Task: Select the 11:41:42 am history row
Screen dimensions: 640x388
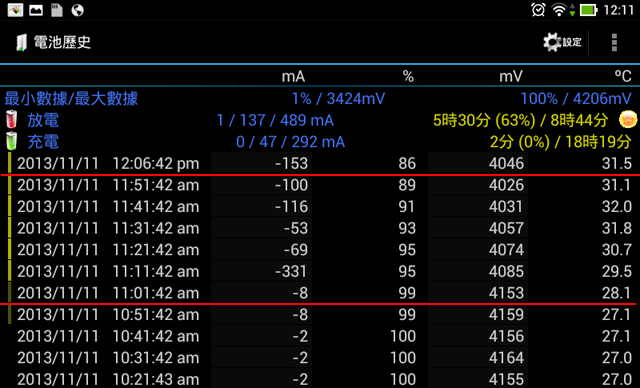Action: (320, 206)
